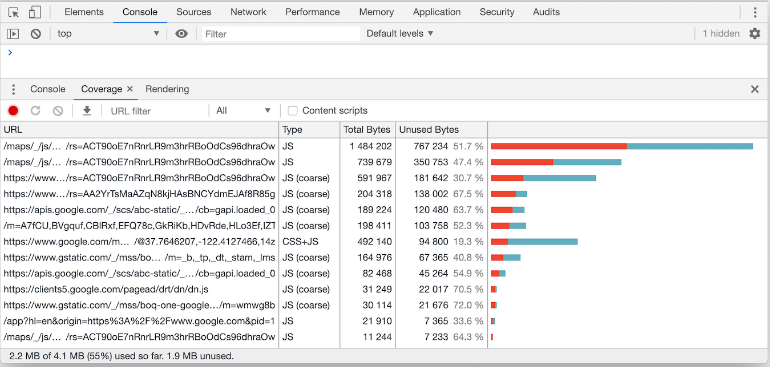Open DevTools three-dot customize menu
The width and height of the screenshot is (770, 367).
click(x=755, y=12)
